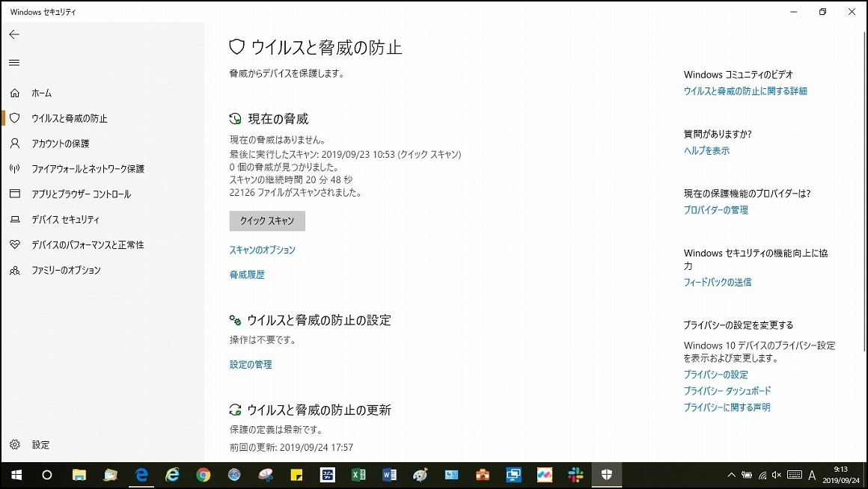View 脅威履歴 link
Image resolution: width=868 pixels, height=489 pixels.
coord(247,275)
